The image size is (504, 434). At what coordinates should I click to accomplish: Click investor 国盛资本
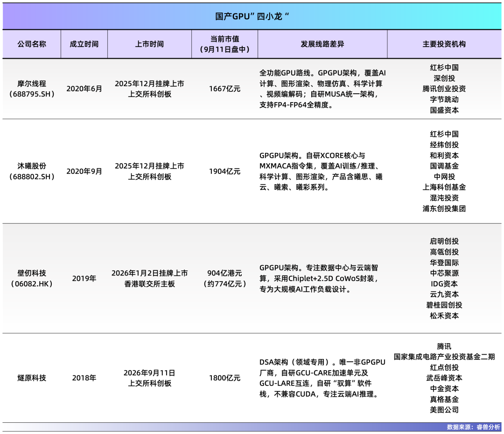coord(444,110)
